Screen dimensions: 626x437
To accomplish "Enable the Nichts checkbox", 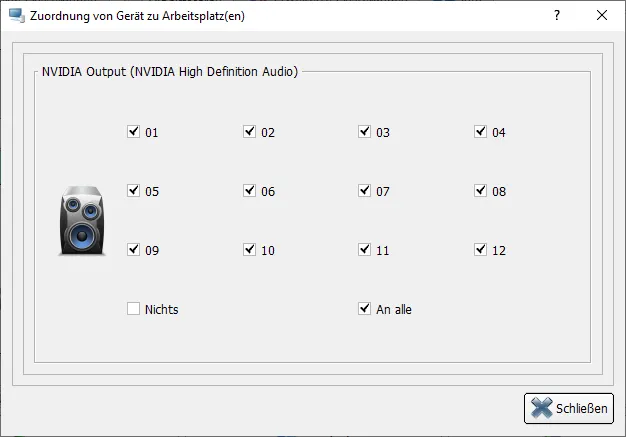I will click(133, 309).
